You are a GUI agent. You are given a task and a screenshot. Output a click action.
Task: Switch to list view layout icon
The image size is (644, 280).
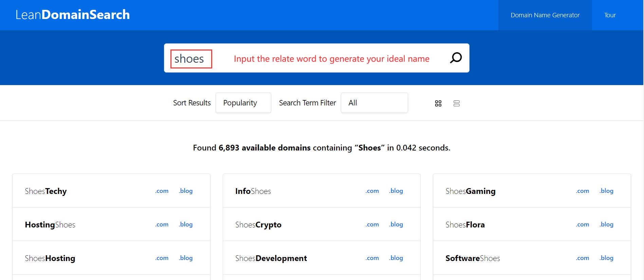457,103
